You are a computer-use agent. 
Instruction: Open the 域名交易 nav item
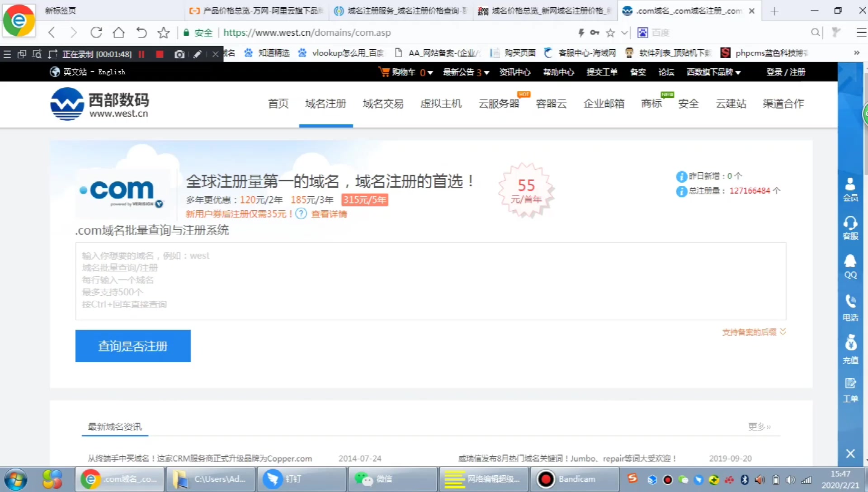pos(383,104)
